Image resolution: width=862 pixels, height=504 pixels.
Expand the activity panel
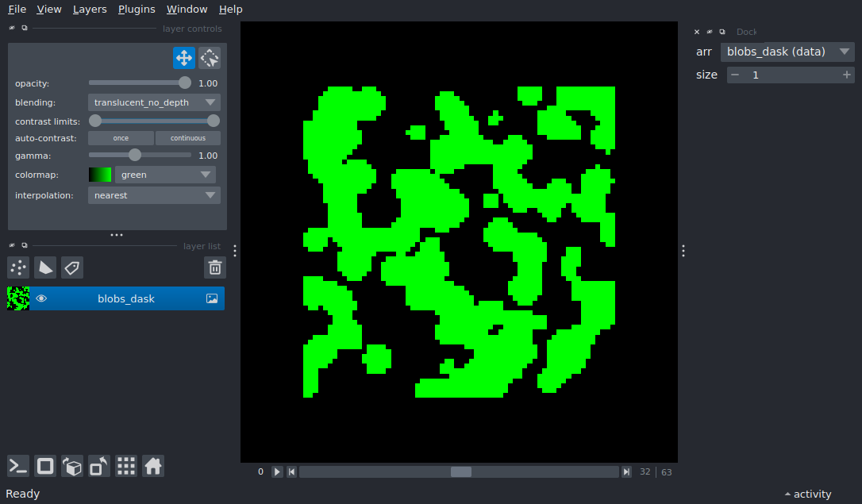pyautogui.click(x=808, y=494)
